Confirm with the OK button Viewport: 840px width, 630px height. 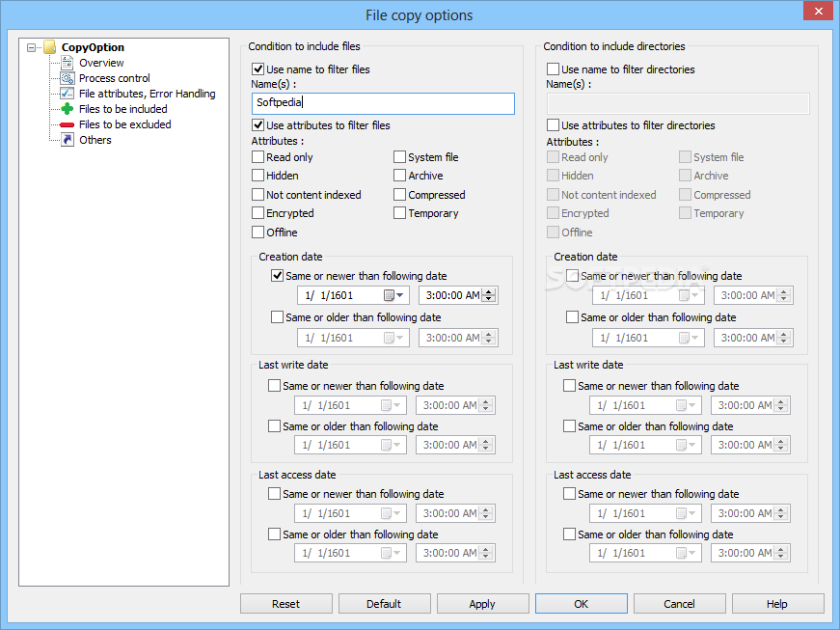582,604
